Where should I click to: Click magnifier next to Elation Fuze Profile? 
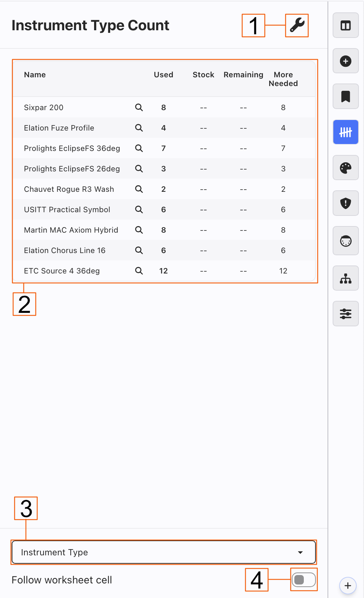tap(139, 128)
